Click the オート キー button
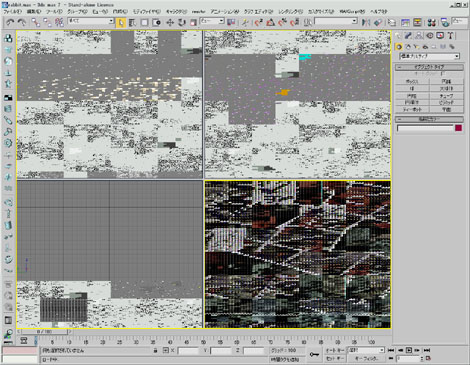 335,350
